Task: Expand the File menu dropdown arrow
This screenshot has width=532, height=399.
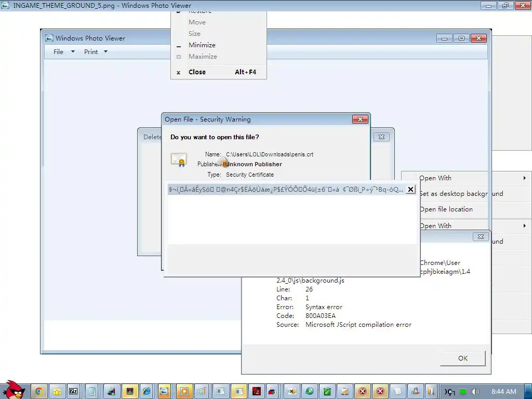Action: [73, 51]
